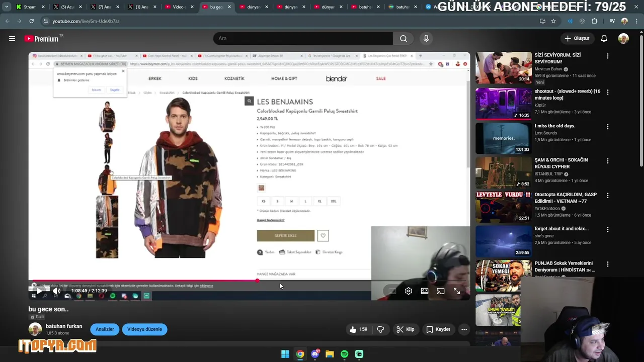The image size is (644, 362).
Task: Open Analizler for this video
Action: [x=105, y=329]
